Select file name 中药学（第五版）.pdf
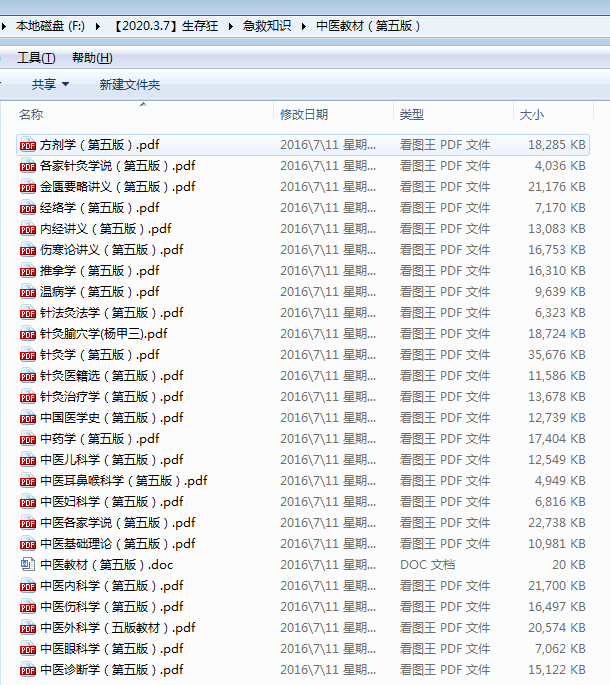610x685 pixels. pyautogui.click(x=100, y=439)
